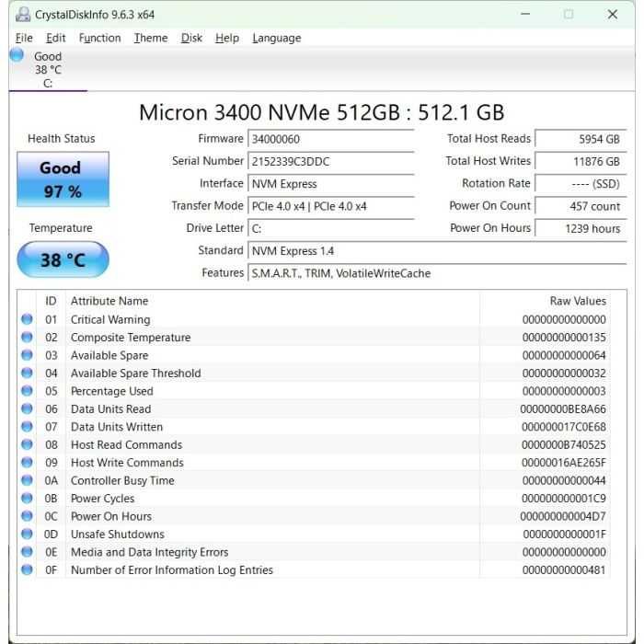644x644 pixels.
Task: Click the 38 °C temperature button
Action: pyautogui.click(x=63, y=259)
